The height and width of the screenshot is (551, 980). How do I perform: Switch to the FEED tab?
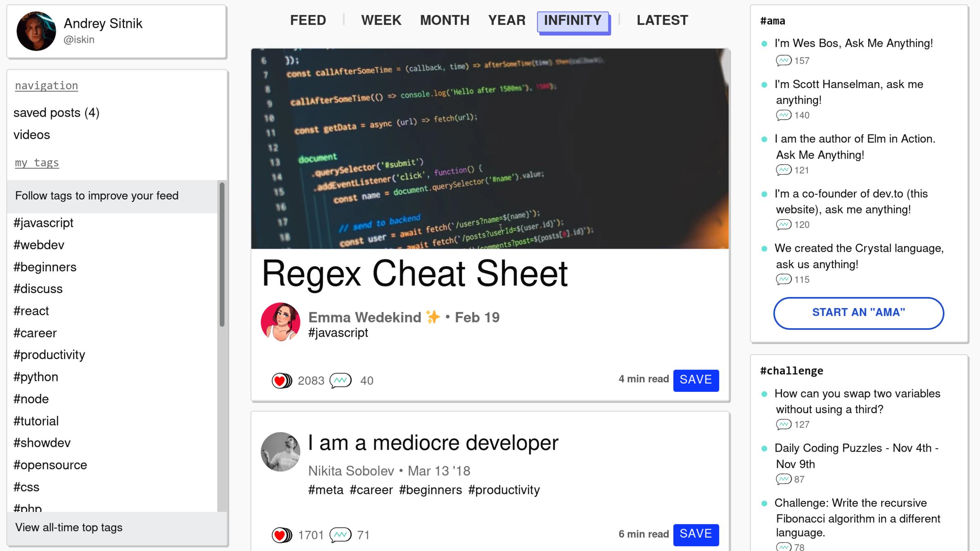(308, 20)
